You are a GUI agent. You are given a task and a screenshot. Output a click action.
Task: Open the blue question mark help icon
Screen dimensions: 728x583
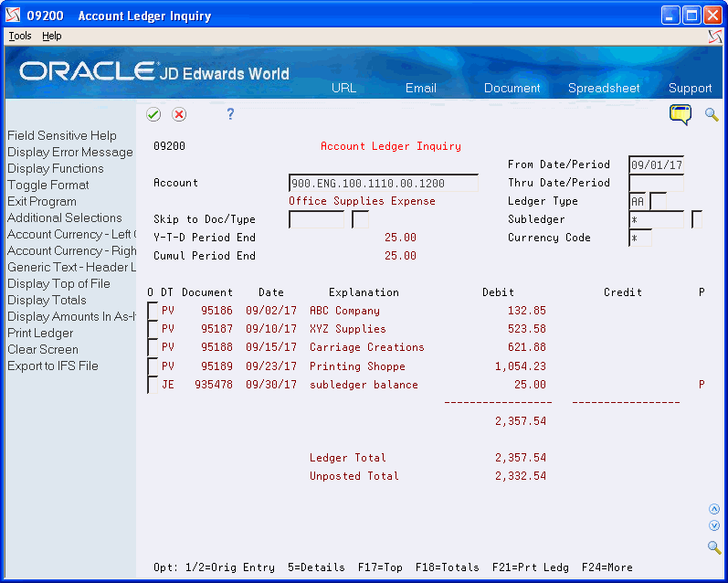230,114
